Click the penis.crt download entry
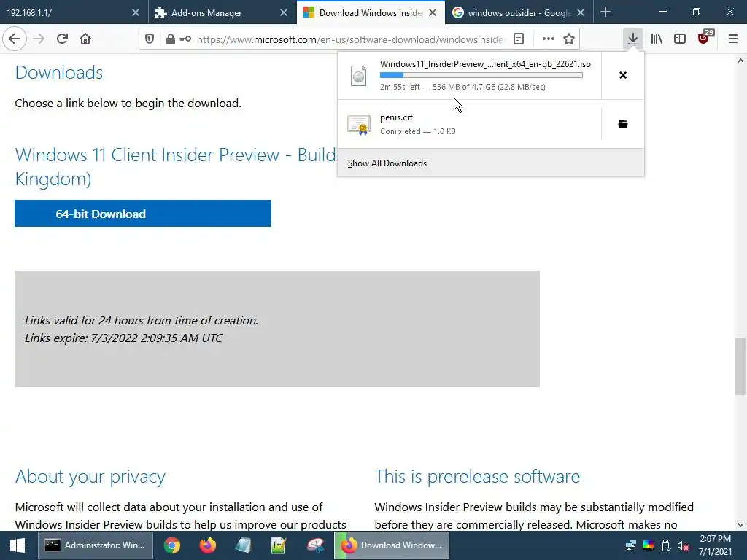This screenshot has height=560, width=747. pos(469,124)
